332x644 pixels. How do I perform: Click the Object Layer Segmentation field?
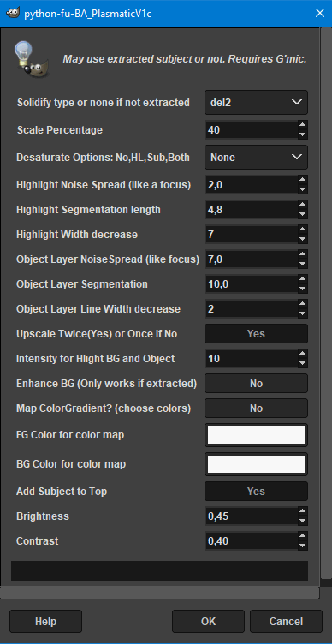click(x=252, y=284)
